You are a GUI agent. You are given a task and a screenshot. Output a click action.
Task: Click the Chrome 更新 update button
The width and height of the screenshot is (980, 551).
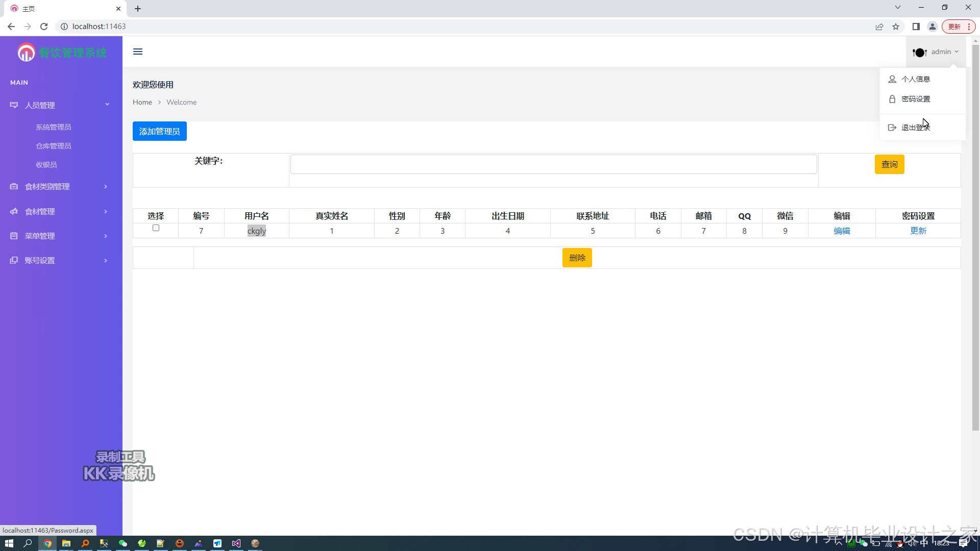point(959,27)
